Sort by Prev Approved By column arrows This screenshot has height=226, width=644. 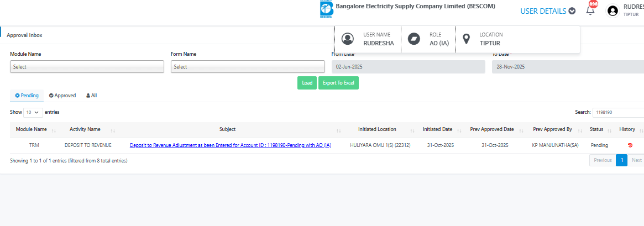coord(580,130)
